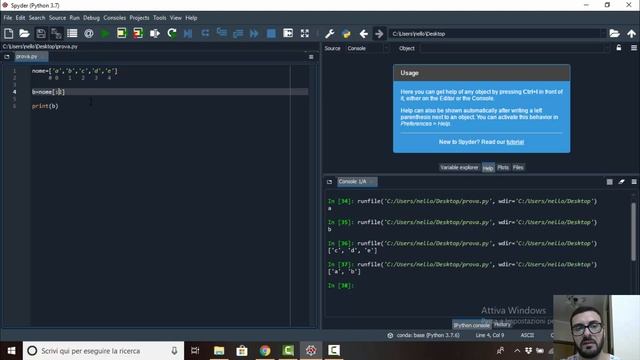
Task: Open Chrome from the taskbar
Action: [265, 351]
